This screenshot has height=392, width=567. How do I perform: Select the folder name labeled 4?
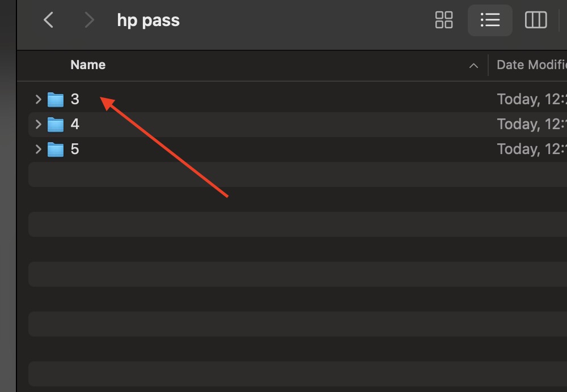pyautogui.click(x=75, y=125)
